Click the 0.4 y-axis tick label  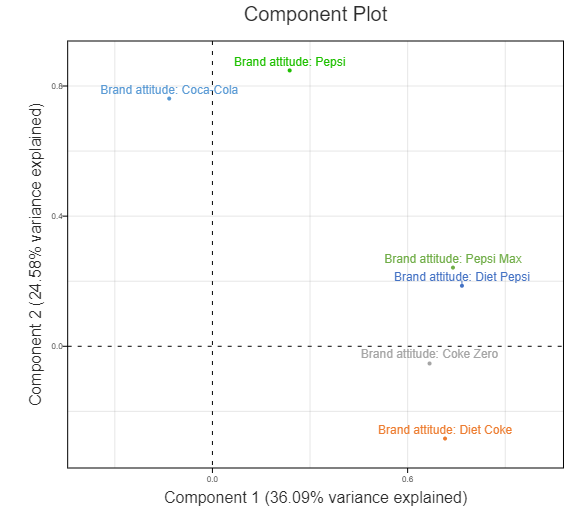click(x=57, y=216)
